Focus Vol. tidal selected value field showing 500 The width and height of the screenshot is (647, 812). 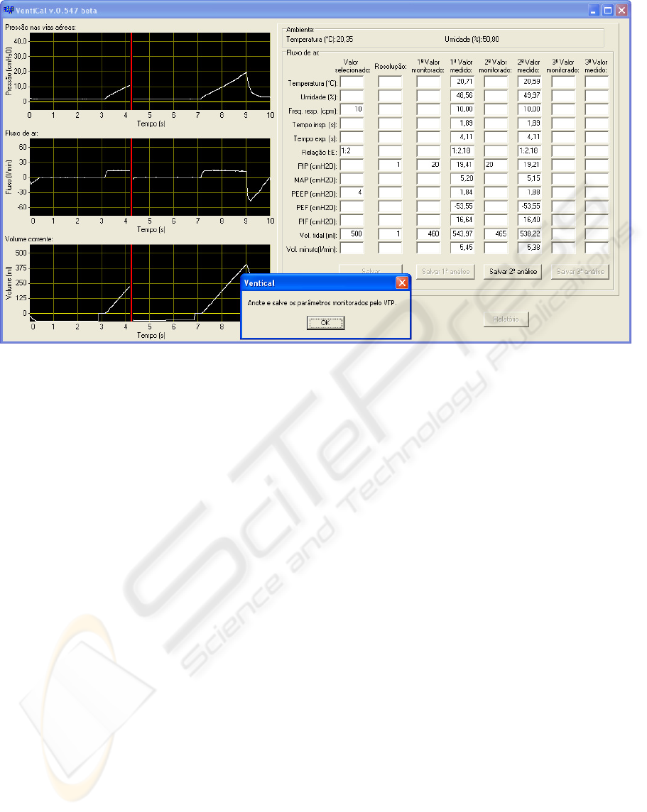pos(352,234)
